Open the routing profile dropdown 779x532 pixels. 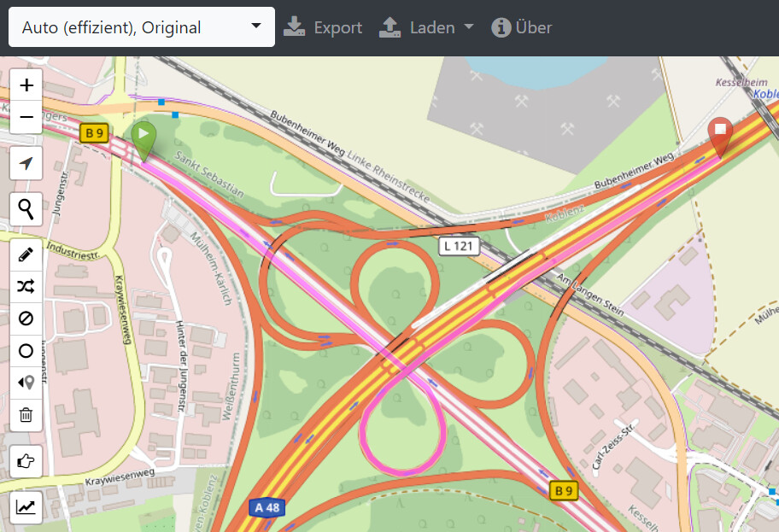tap(142, 27)
